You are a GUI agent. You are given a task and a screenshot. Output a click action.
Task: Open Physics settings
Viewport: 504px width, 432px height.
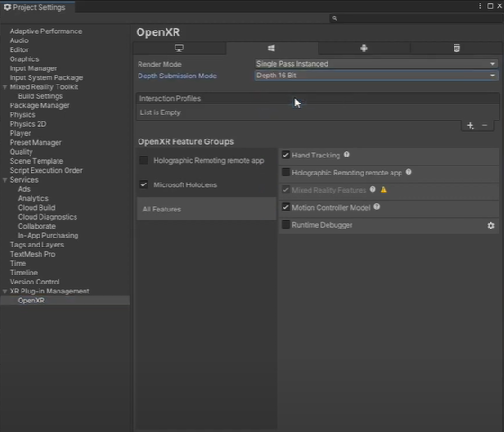click(22, 115)
